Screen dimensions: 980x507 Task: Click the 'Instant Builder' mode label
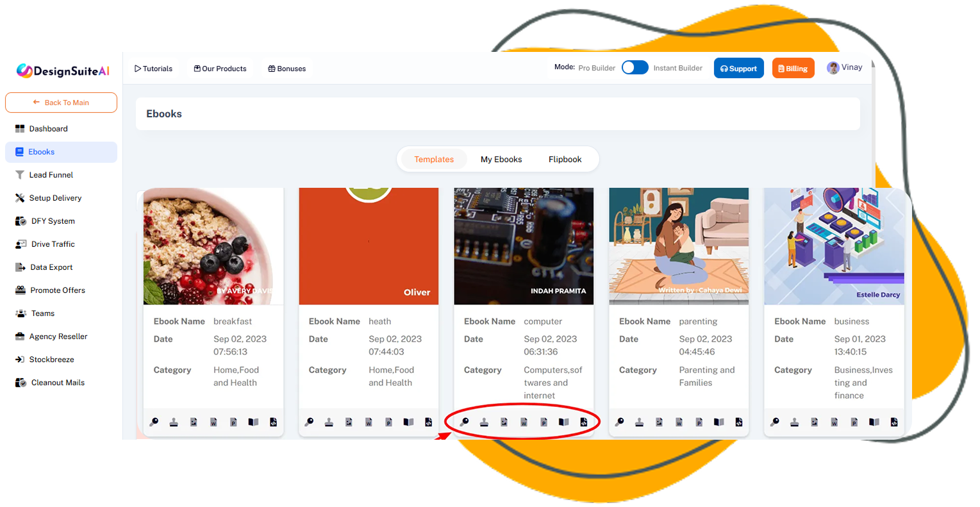tap(677, 68)
